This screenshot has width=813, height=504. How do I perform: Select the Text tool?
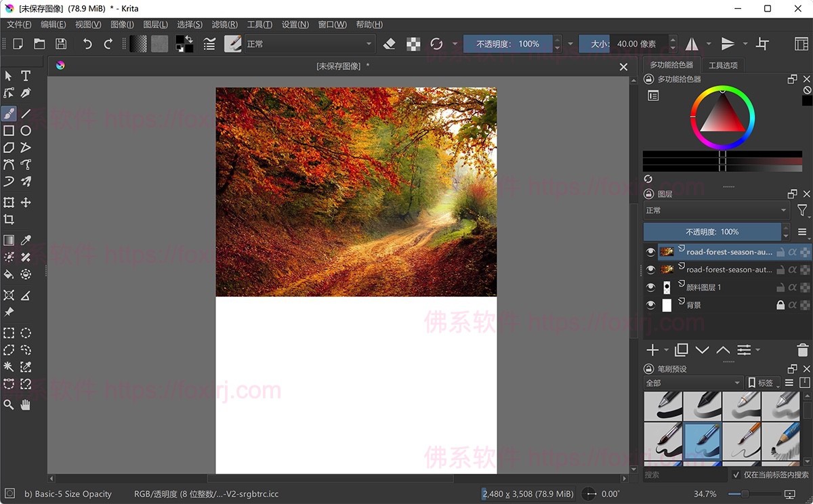click(x=25, y=76)
